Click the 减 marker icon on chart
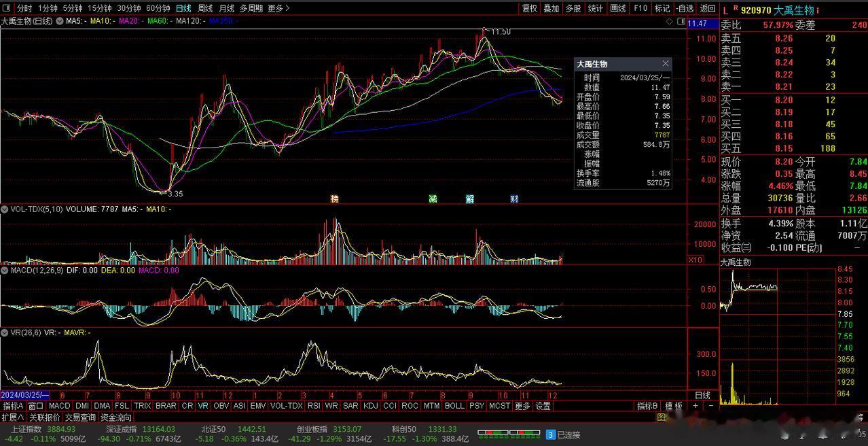This screenshot has width=868, height=446. point(433,199)
